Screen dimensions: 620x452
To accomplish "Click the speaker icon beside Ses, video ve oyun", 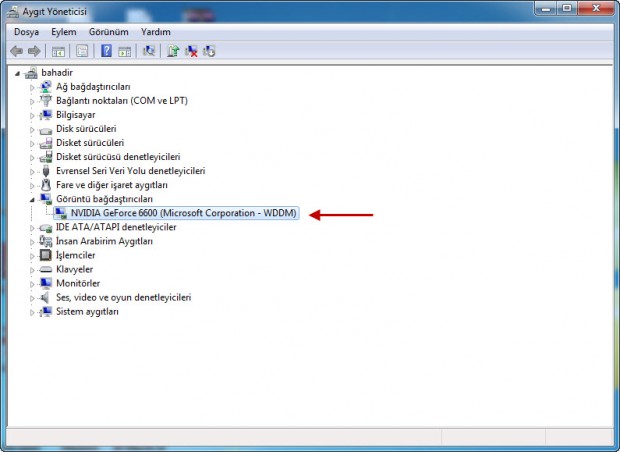I will click(46, 297).
